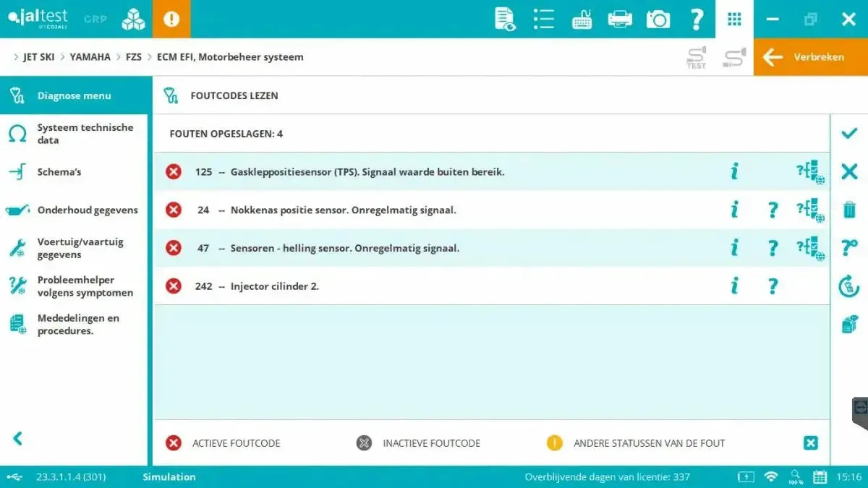
Task: Collapse sidebar using bottom-left chevron
Action: point(16,437)
